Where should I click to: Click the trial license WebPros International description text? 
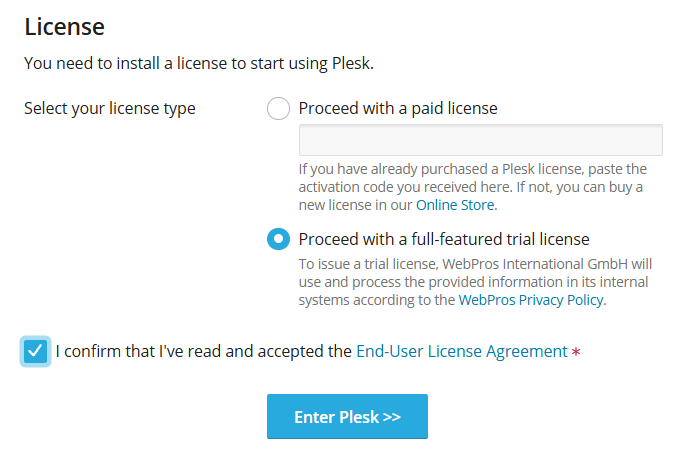(x=475, y=282)
